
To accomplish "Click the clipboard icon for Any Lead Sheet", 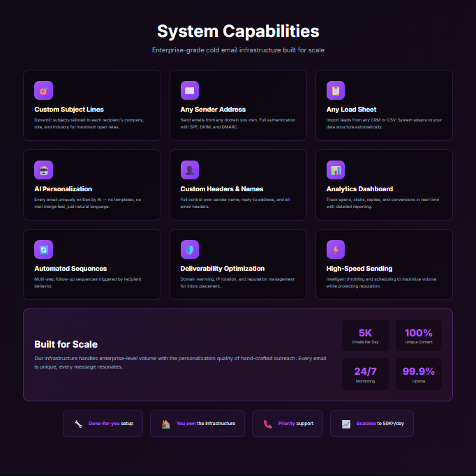I will [x=336, y=90].
